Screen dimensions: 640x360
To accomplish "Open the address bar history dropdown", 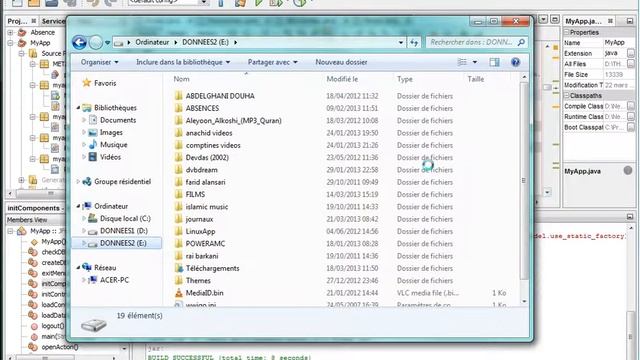I will 401,42.
